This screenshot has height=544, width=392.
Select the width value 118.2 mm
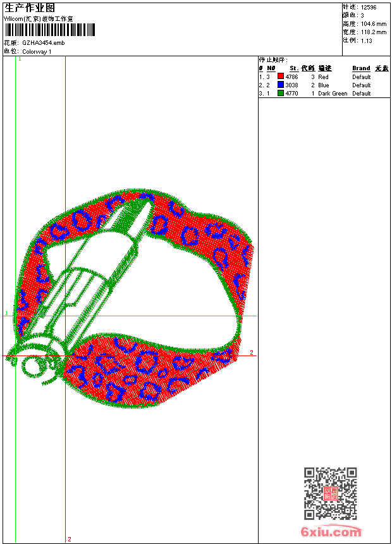374,32
